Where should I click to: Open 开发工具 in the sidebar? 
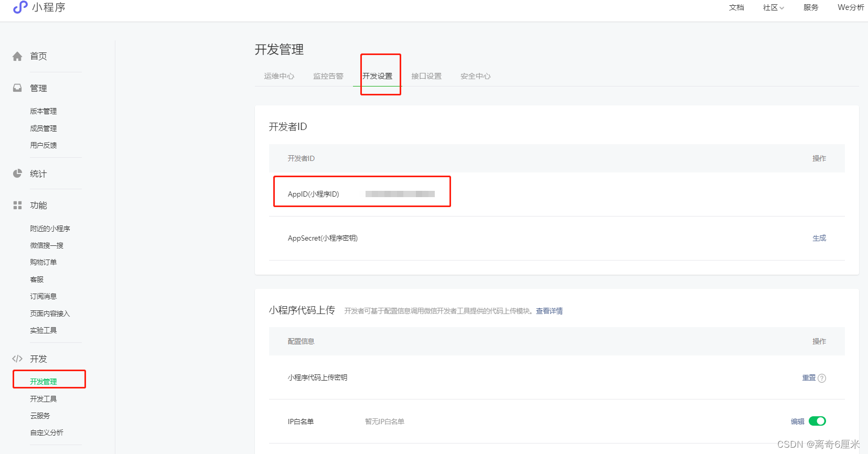(44, 399)
